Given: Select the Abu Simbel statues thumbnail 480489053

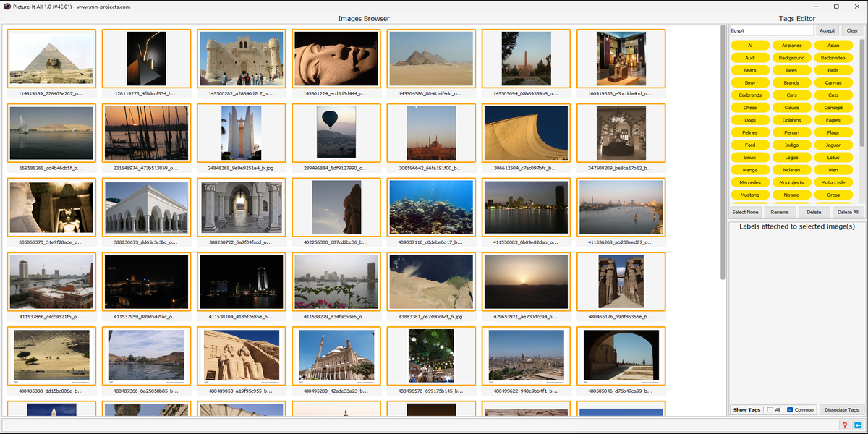Looking at the screenshot, I should pos(242,357).
